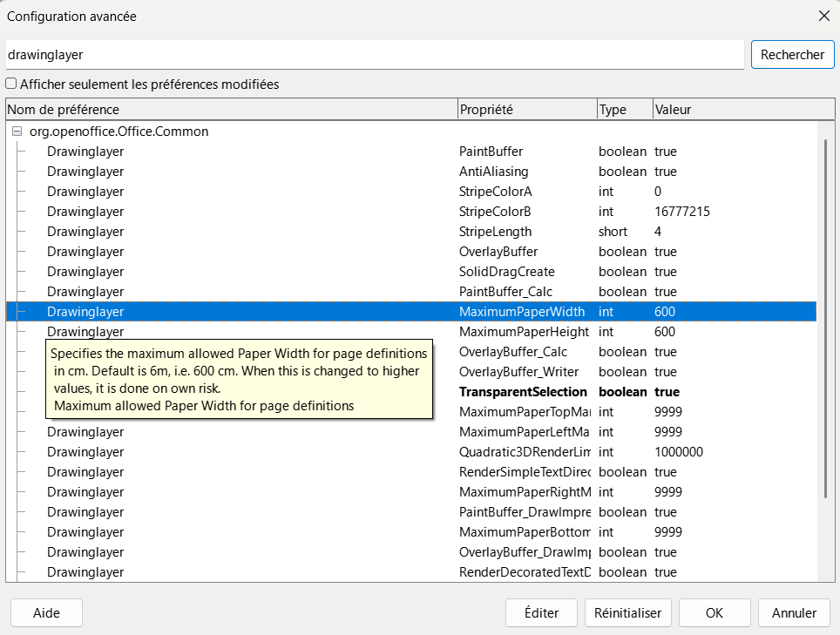Close the Configuration avancée dialog
The image size is (840, 635).
(x=824, y=16)
